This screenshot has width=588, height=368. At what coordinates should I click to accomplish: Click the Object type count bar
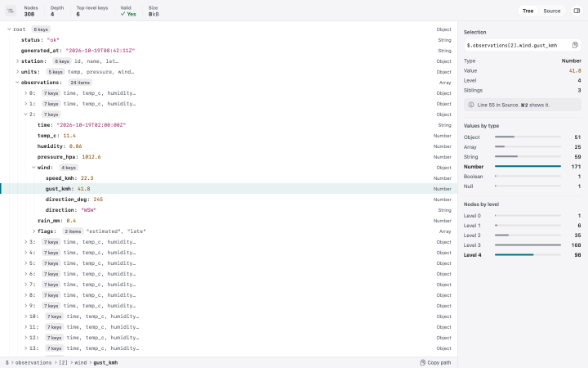(x=528, y=137)
